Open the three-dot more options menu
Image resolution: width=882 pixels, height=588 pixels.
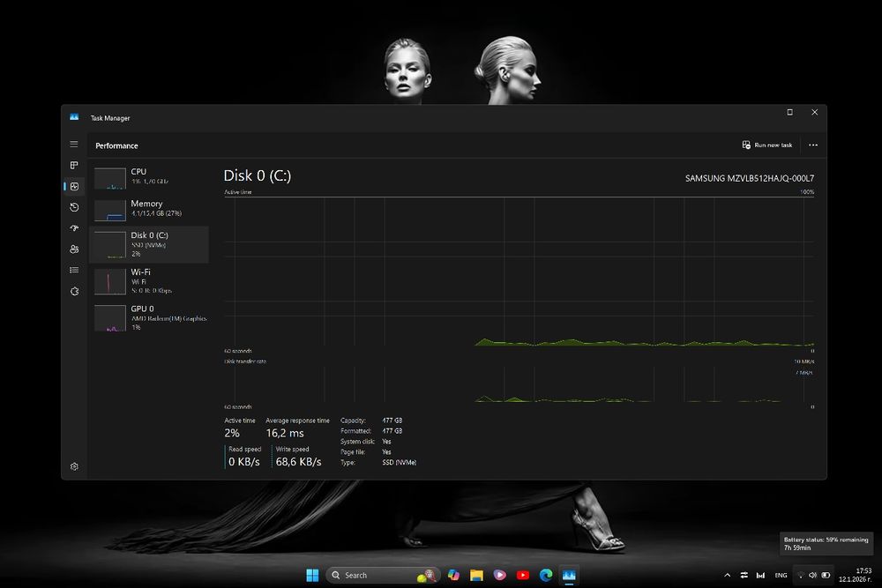tap(813, 145)
